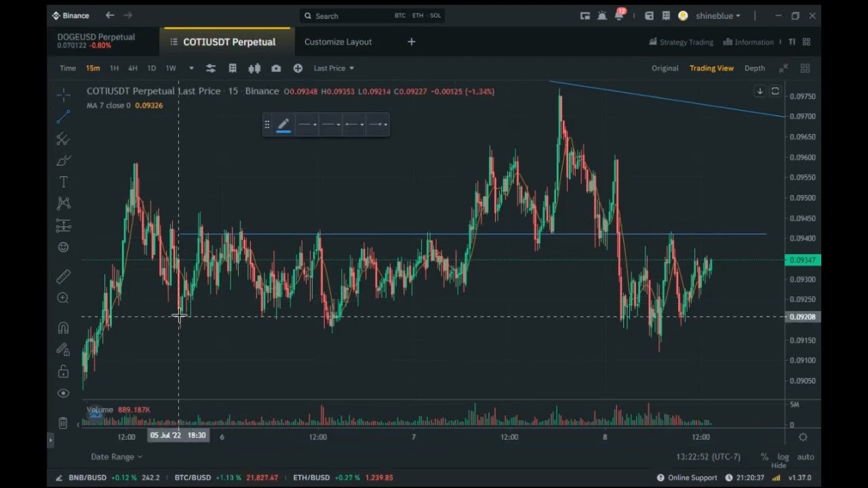This screenshot has height=488, width=868.
Task: Click the reset chart scale icon
Action: point(775,91)
